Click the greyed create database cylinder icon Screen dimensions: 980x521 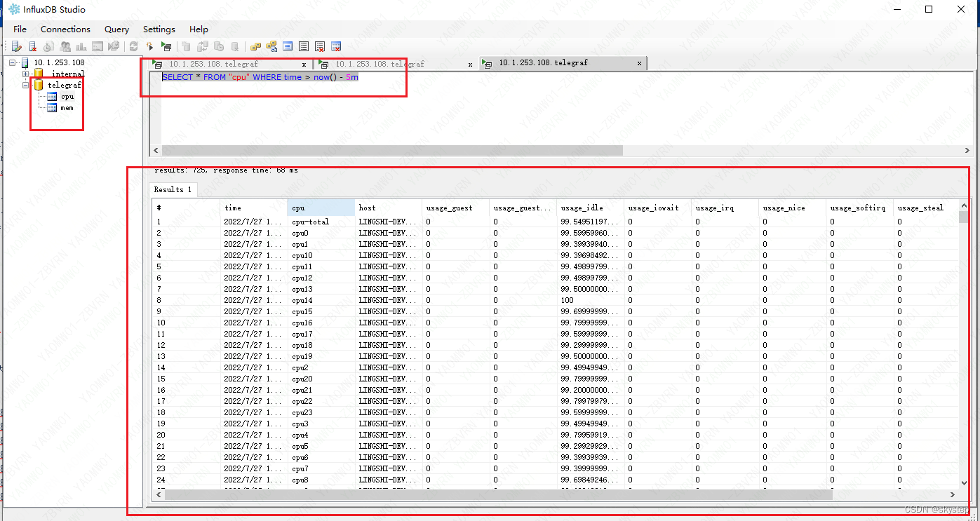[x=187, y=46]
